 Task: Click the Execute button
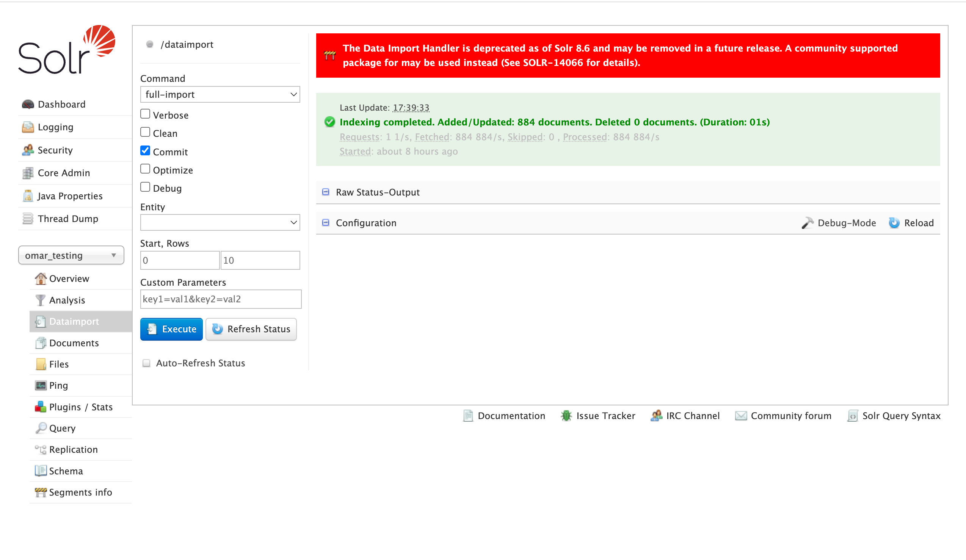171,328
